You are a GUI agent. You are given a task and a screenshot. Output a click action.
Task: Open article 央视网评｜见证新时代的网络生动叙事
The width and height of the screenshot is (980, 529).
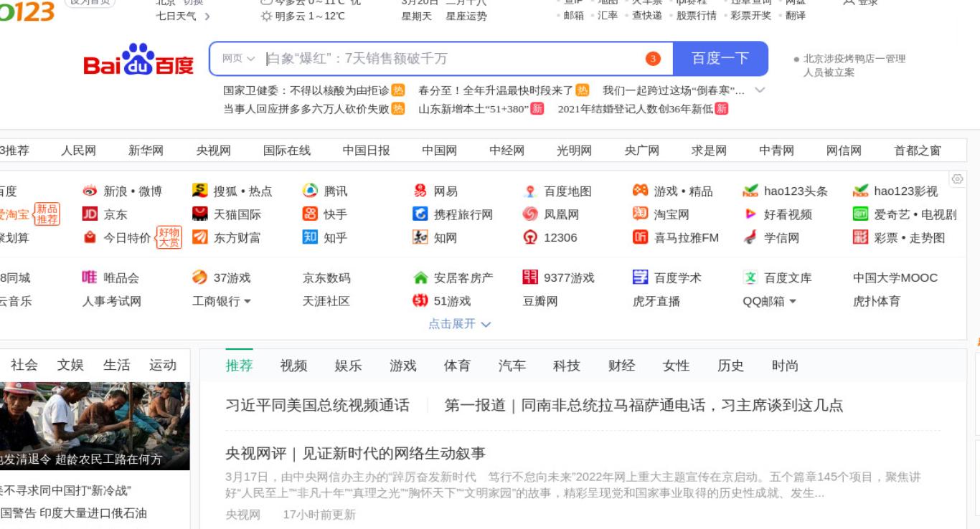click(x=355, y=454)
